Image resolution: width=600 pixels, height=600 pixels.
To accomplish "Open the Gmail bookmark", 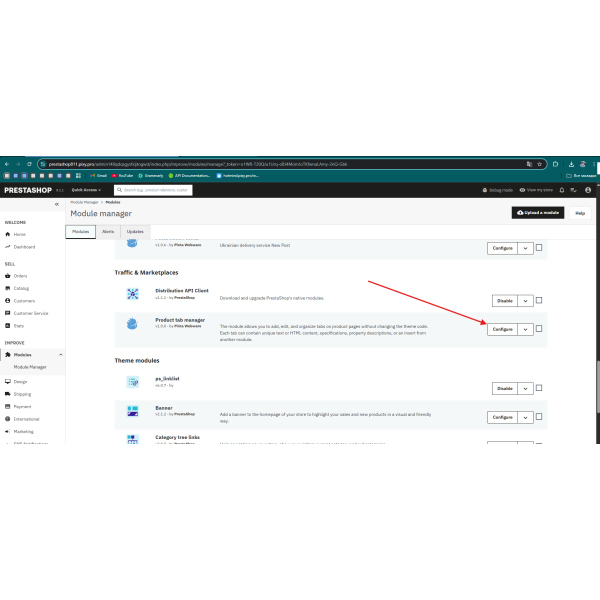I will (x=98, y=176).
